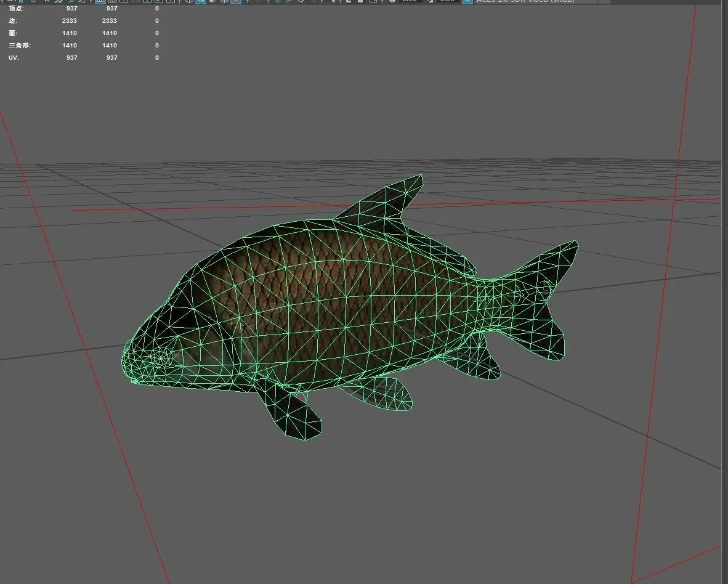Click the 0 value in the 边 row
Viewport: 728px width, 584px height.
[157, 21]
